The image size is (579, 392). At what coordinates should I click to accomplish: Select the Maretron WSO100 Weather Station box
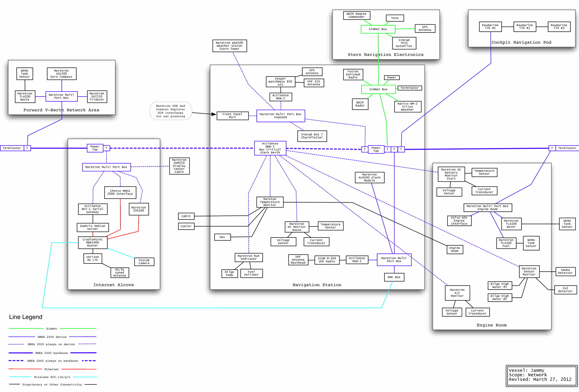click(230, 46)
